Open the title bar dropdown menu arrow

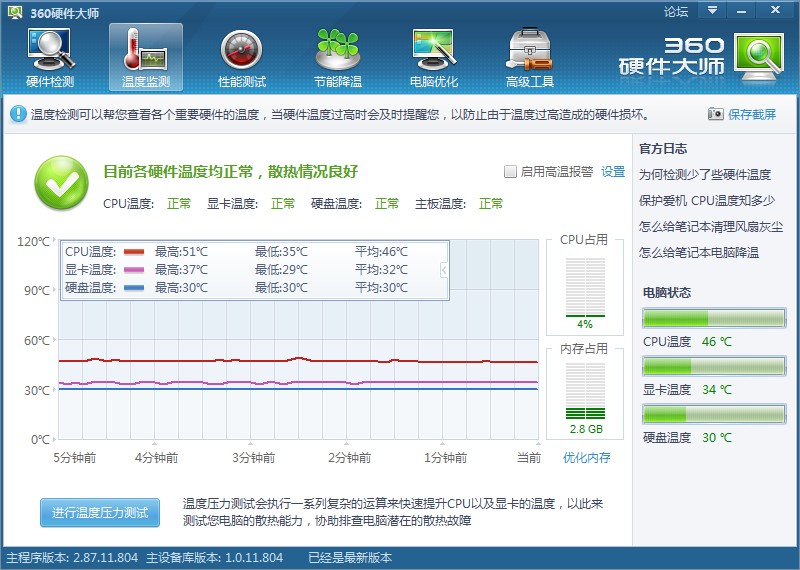pos(712,11)
